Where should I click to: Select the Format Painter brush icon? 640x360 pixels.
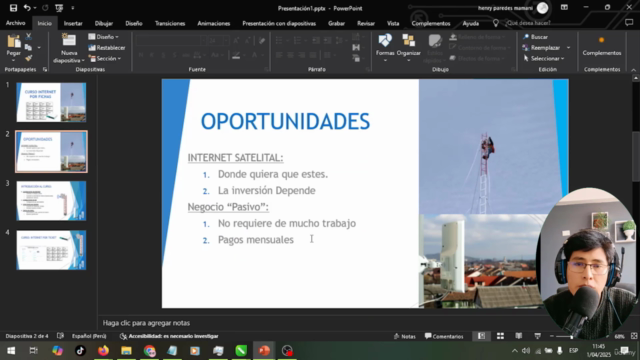pyautogui.click(x=29, y=58)
